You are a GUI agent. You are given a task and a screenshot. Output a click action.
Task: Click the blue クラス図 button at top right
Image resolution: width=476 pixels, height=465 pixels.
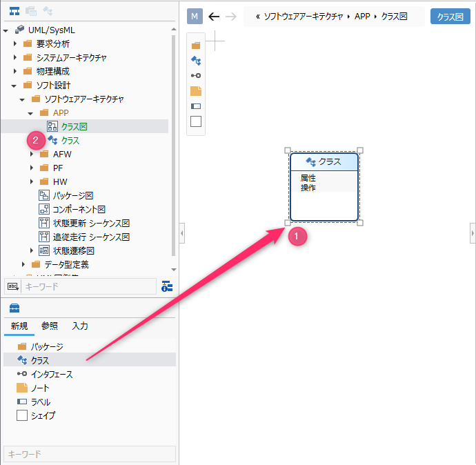(x=450, y=17)
